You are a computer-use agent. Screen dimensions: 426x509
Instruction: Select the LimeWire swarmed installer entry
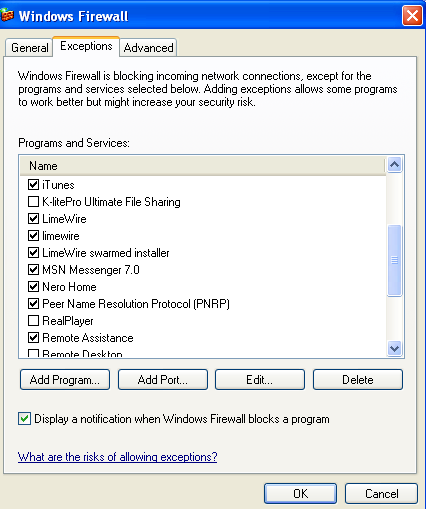(106, 253)
